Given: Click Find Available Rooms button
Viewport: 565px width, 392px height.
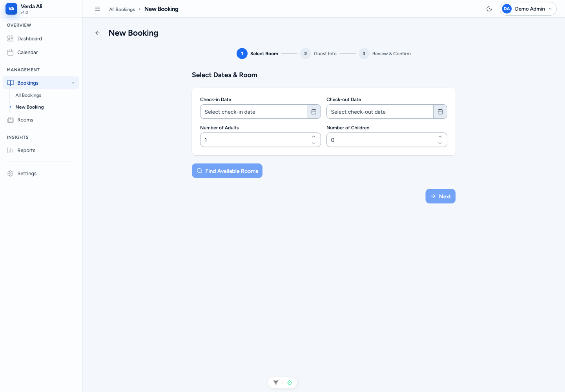Looking at the screenshot, I should coord(227,171).
